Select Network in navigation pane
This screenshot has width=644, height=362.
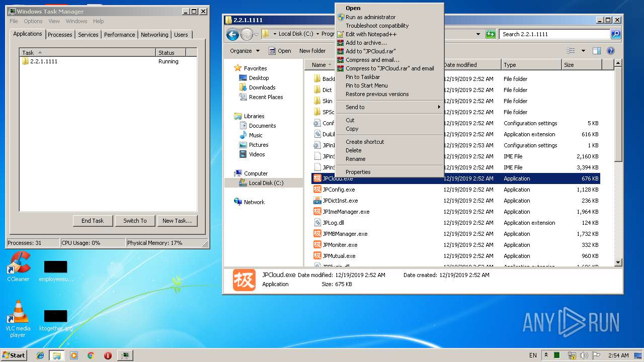point(249,202)
